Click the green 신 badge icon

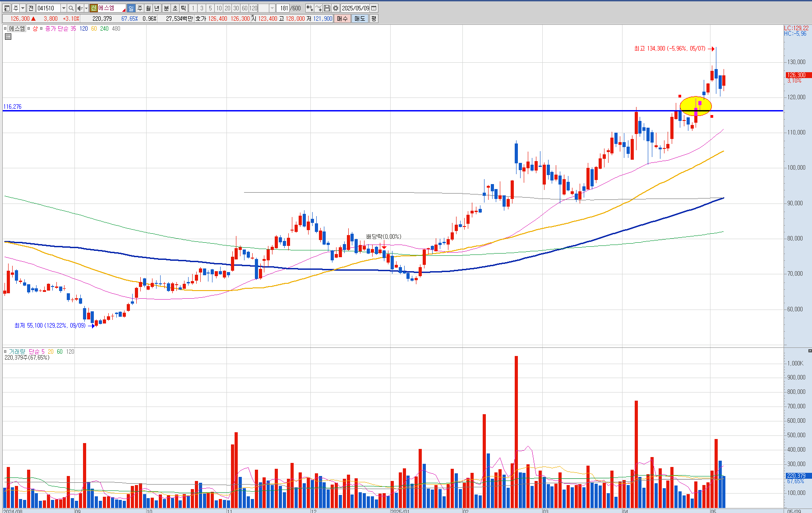click(93, 8)
